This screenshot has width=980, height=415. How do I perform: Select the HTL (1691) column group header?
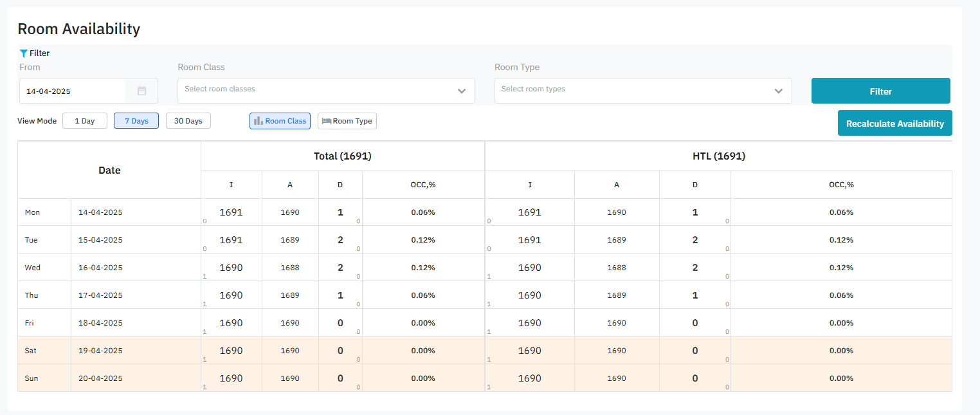click(x=718, y=156)
